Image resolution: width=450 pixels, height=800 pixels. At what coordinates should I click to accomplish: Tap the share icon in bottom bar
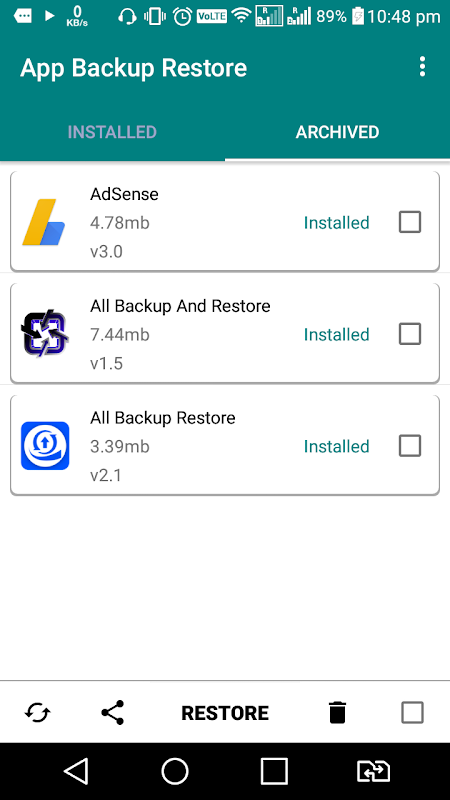tap(113, 712)
